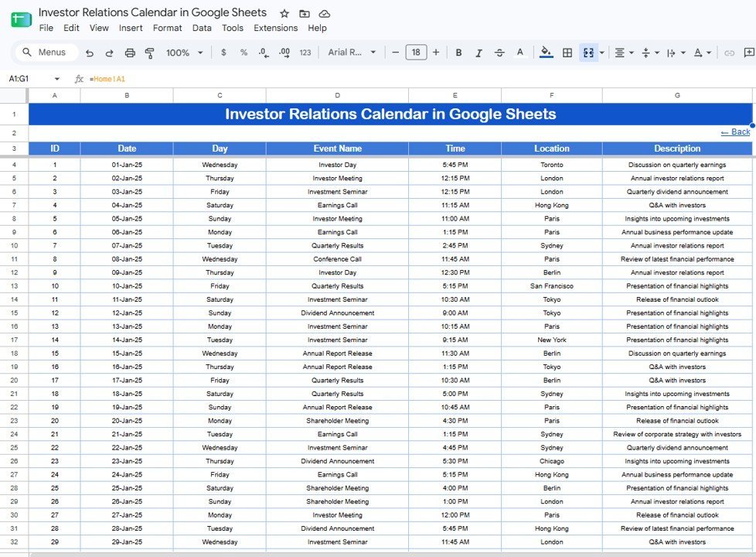This screenshot has height=557, width=756.
Task: Open the fill color bucket
Action: pyautogui.click(x=546, y=52)
